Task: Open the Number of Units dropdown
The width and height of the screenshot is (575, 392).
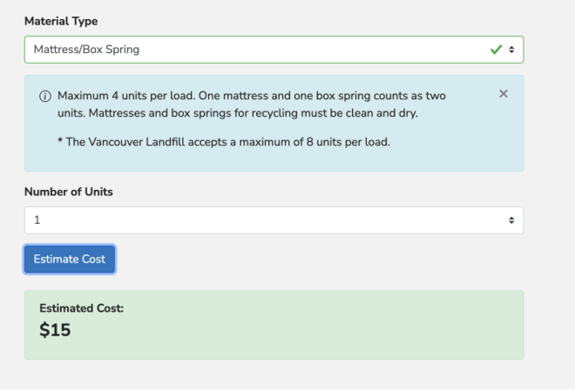Action: click(261, 220)
